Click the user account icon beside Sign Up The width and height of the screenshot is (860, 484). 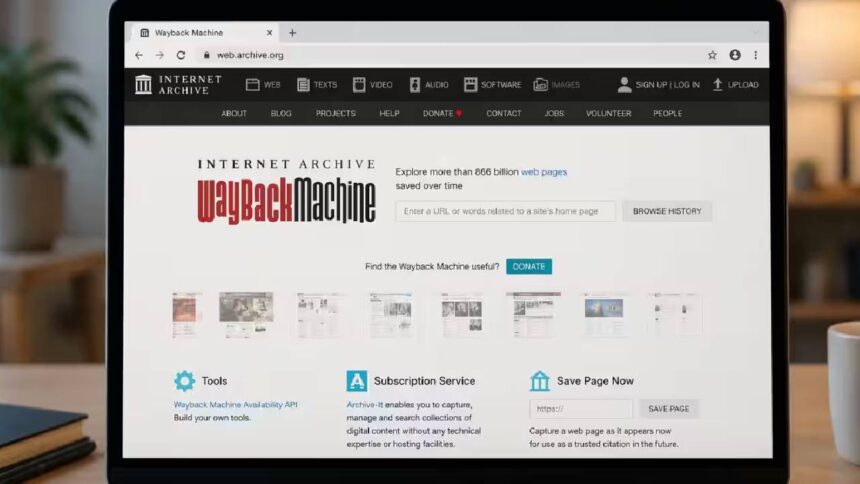[624, 85]
